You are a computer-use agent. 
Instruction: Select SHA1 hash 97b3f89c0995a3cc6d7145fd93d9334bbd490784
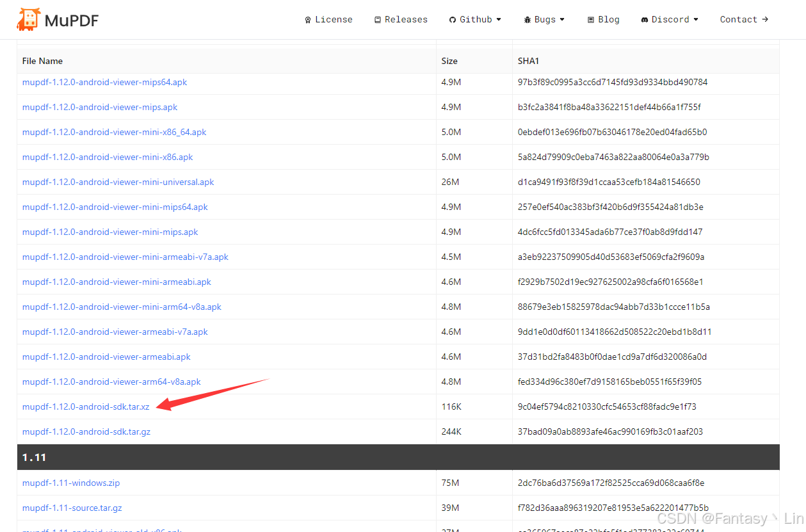(x=613, y=82)
